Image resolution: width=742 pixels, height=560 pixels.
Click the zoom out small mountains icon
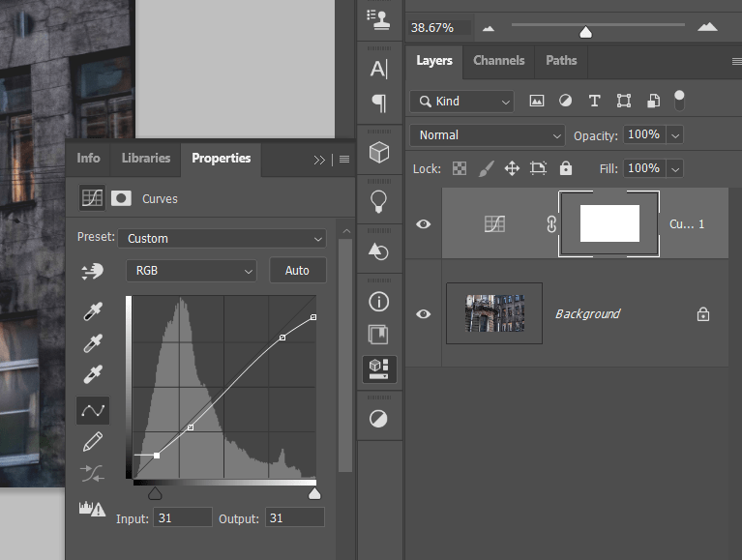(489, 28)
